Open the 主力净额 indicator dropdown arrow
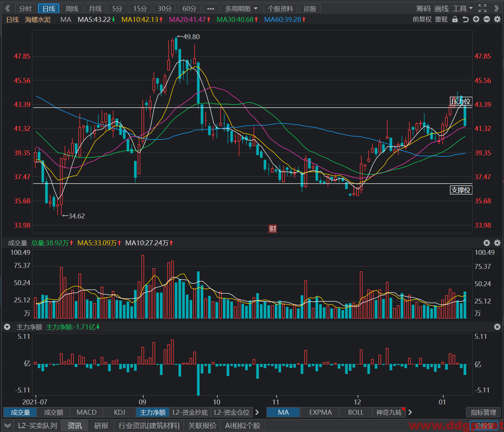The width and height of the screenshot is (504, 432). point(7,327)
